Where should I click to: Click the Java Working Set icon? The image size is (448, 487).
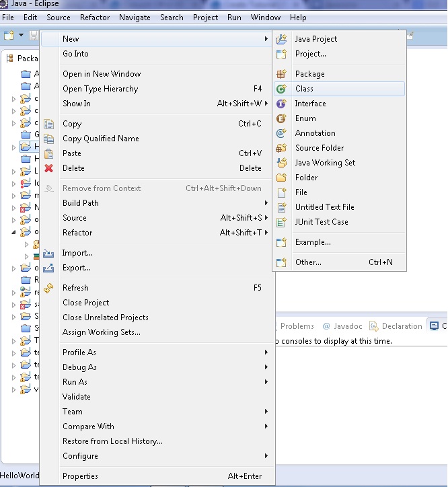click(x=281, y=163)
